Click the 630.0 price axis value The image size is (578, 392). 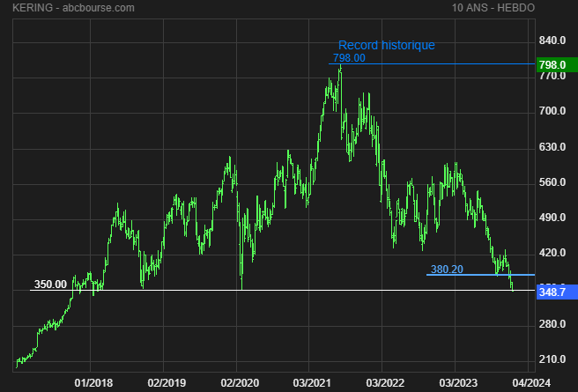(x=552, y=147)
